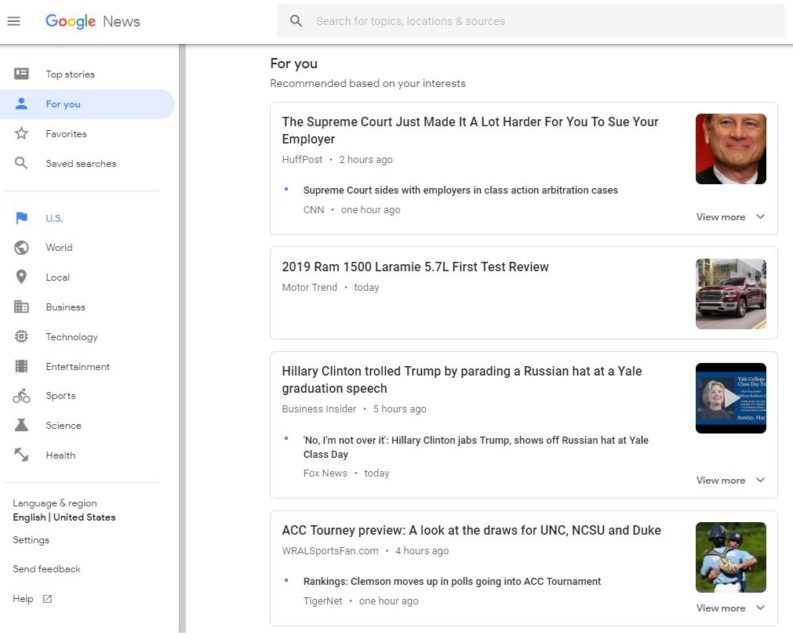Click the Local map pin icon

21,277
